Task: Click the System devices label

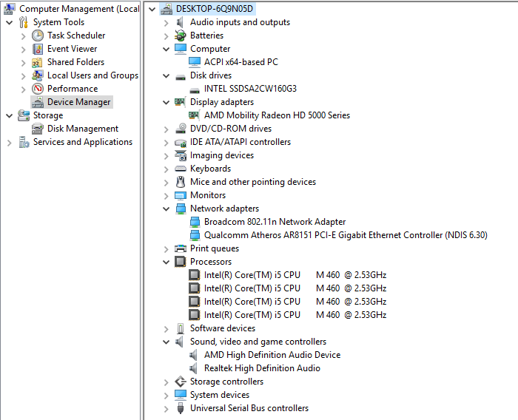Action: [220, 395]
